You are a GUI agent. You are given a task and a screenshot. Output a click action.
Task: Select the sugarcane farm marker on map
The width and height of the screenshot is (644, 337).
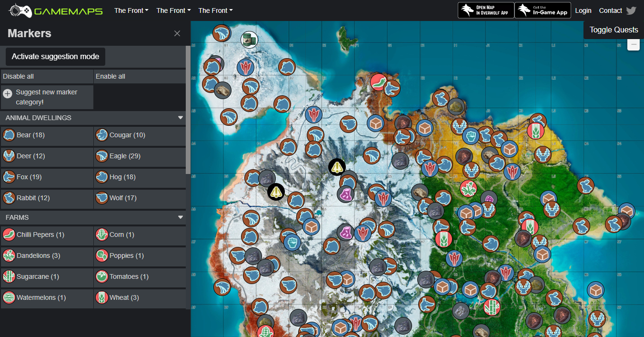coord(492,306)
